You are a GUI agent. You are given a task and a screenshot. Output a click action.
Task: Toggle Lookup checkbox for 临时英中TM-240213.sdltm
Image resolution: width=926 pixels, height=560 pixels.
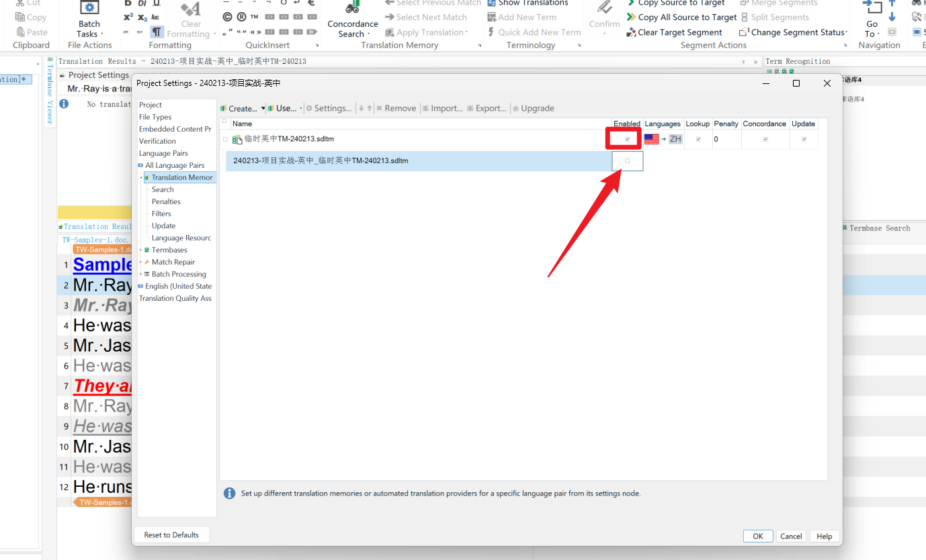pyautogui.click(x=698, y=139)
